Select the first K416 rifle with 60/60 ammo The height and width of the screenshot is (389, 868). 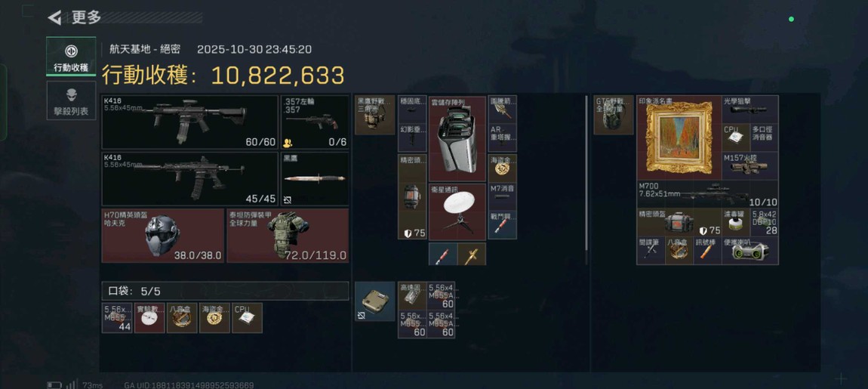pos(190,122)
